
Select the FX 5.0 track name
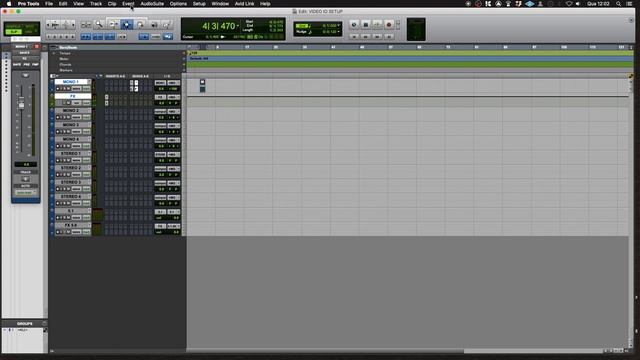pos(71,225)
